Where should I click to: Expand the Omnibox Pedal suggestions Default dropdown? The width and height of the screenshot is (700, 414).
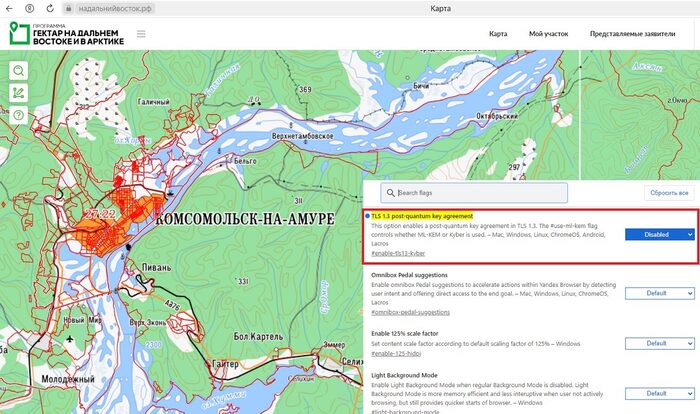coord(659,293)
